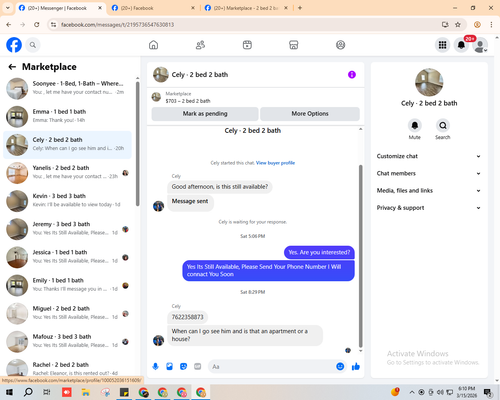Choose a sticker from the composer
The height and width of the screenshot is (400, 500).
click(x=183, y=367)
